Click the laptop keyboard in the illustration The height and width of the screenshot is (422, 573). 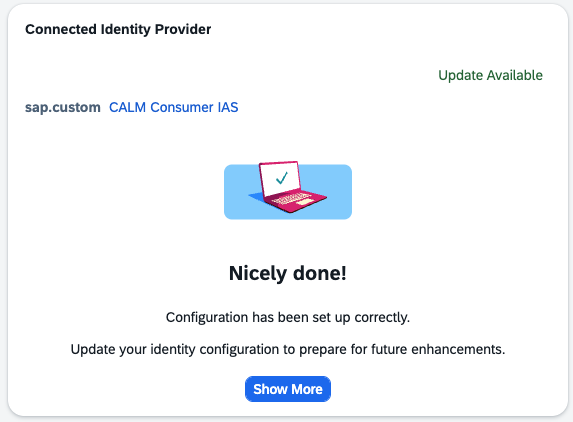(291, 198)
